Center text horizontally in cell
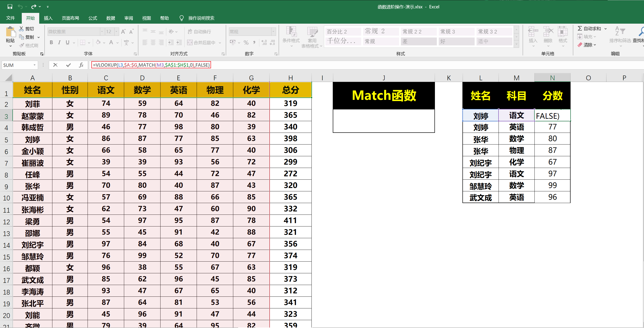 point(153,43)
